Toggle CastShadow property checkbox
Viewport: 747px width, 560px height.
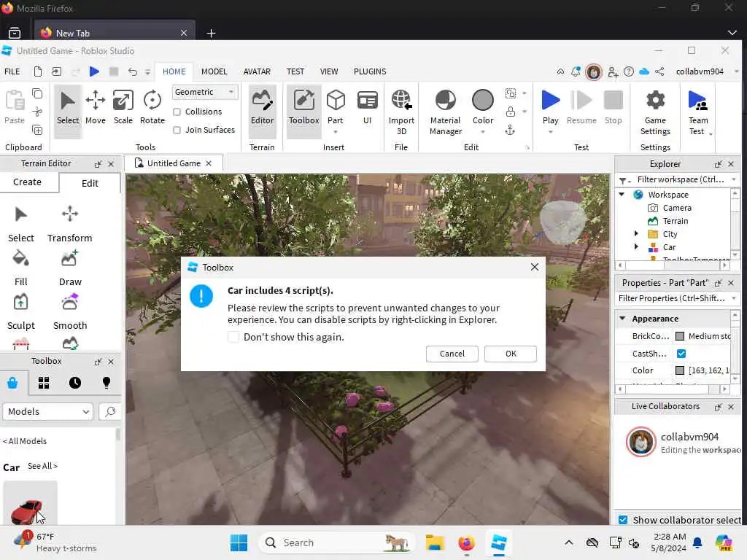click(681, 354)
